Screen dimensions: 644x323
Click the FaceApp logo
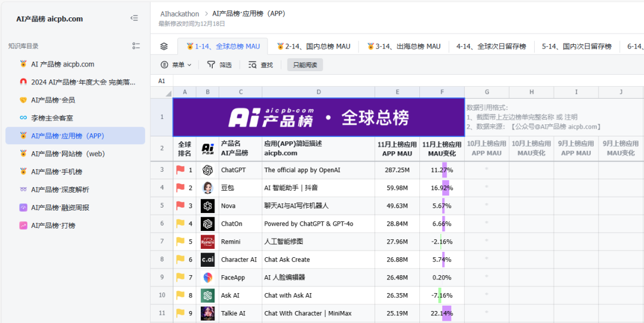point(207,278)
